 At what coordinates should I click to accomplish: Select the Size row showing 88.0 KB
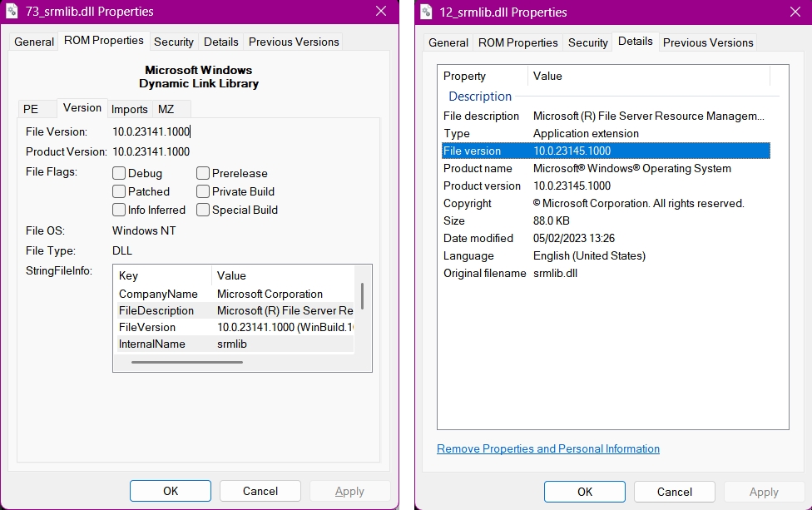[606, 220]
